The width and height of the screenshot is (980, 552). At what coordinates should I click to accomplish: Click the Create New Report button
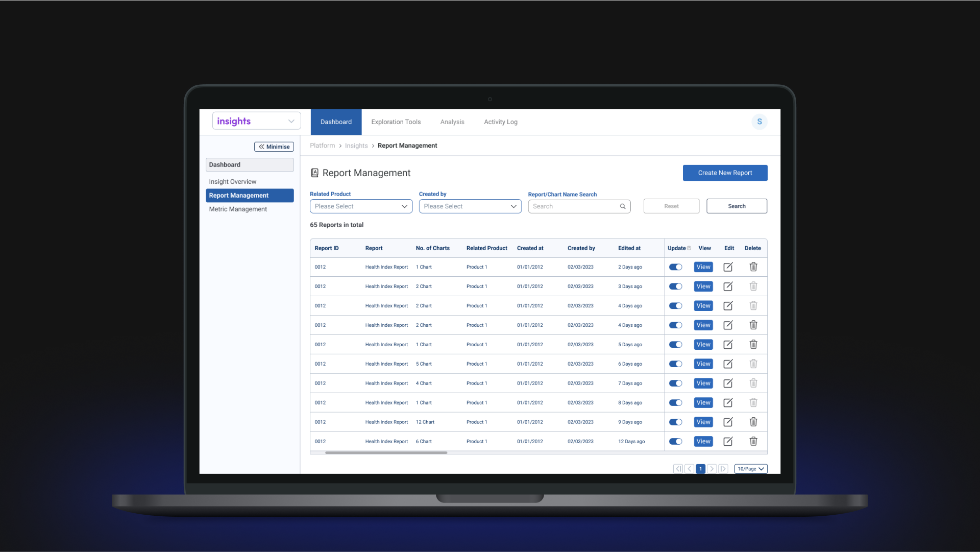(725, 173)
